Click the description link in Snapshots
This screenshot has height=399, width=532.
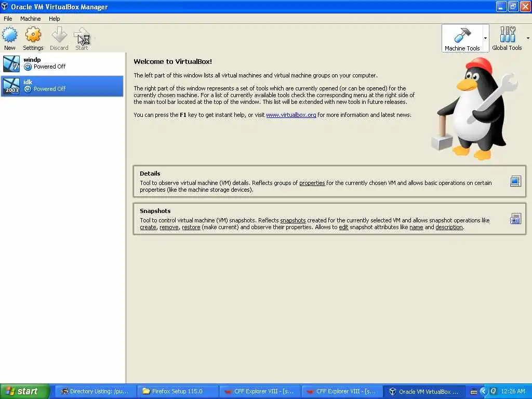click(449, 227)
